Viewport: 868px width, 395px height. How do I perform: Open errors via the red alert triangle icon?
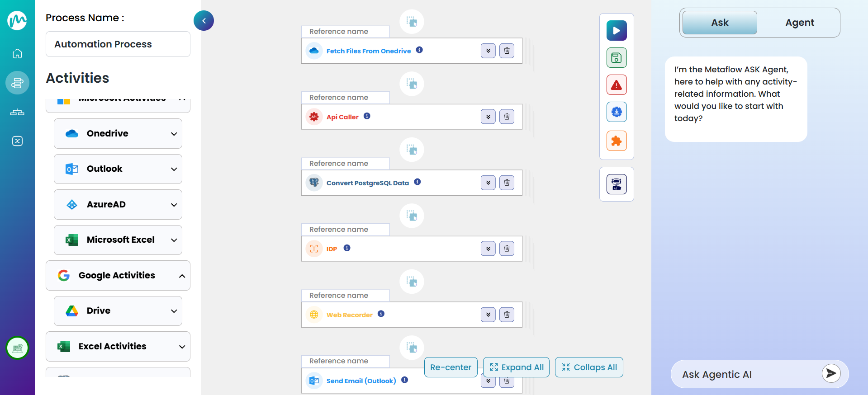click(x=616, y=85)
